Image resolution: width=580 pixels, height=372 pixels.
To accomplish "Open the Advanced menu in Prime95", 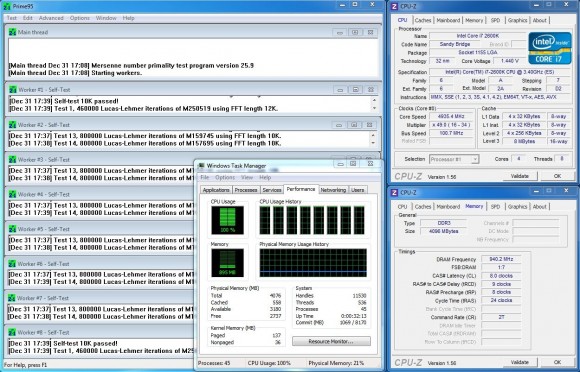I will point(51,18).
